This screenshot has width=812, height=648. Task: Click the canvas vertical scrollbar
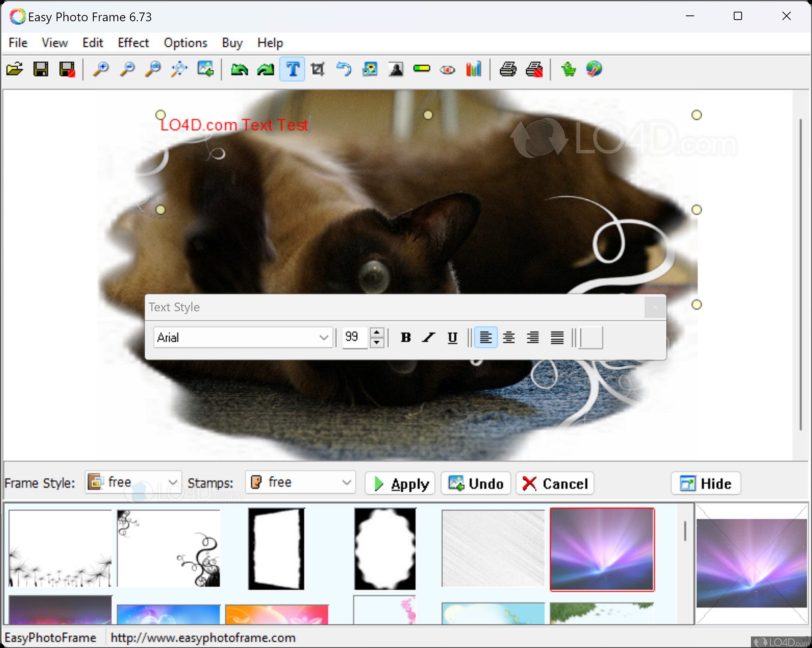tap(800, 275)
